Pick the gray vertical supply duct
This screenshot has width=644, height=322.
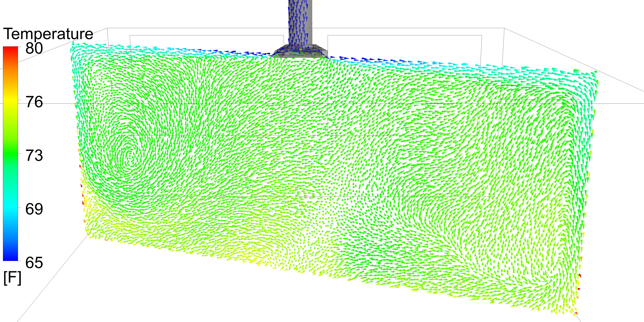pyautogui.click(x=300, y=21)
